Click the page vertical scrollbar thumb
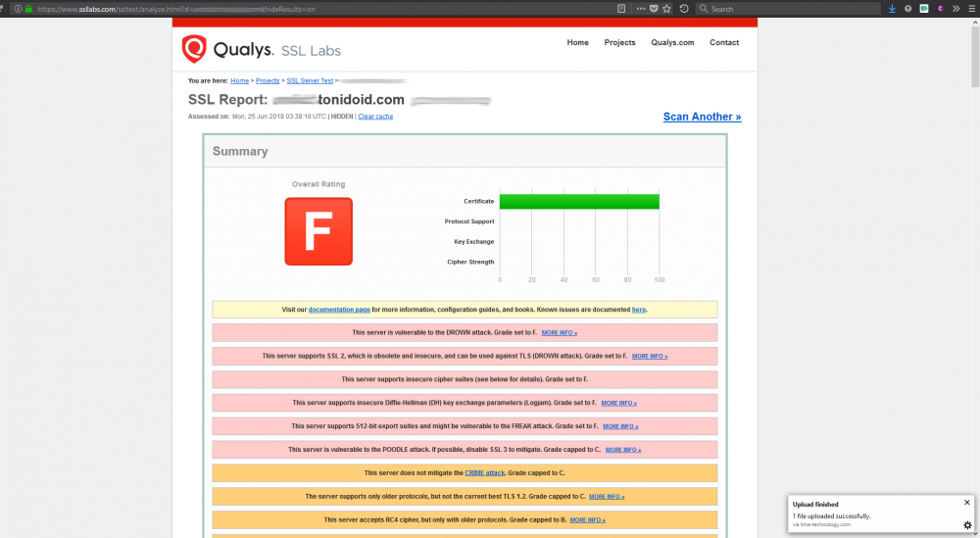Viewport: 980px width, 538px height. (x=974, y=56)
